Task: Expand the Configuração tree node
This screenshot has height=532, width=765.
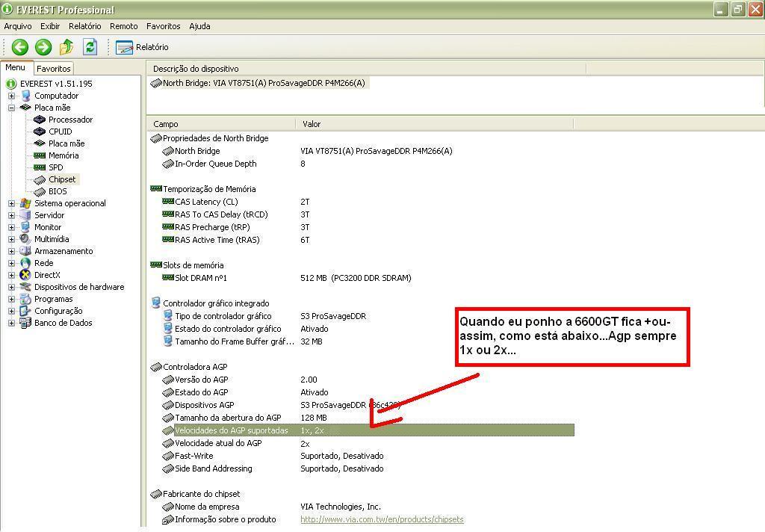Action: (x=12, y=311)
